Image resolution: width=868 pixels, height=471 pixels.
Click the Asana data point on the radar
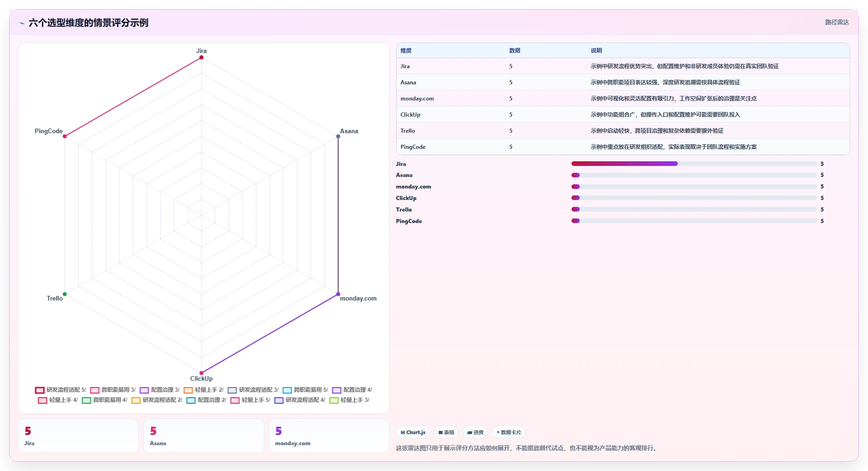[338, 136]
